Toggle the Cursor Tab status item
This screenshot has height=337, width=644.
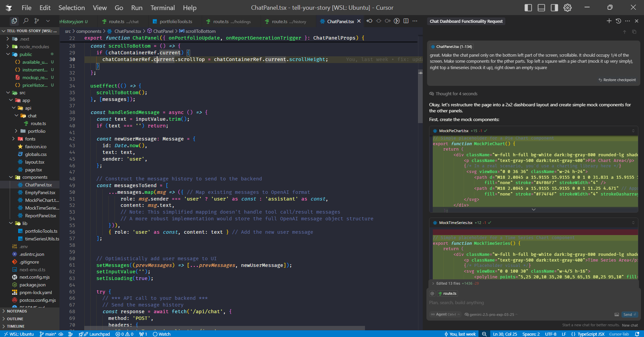pos(619,334)
